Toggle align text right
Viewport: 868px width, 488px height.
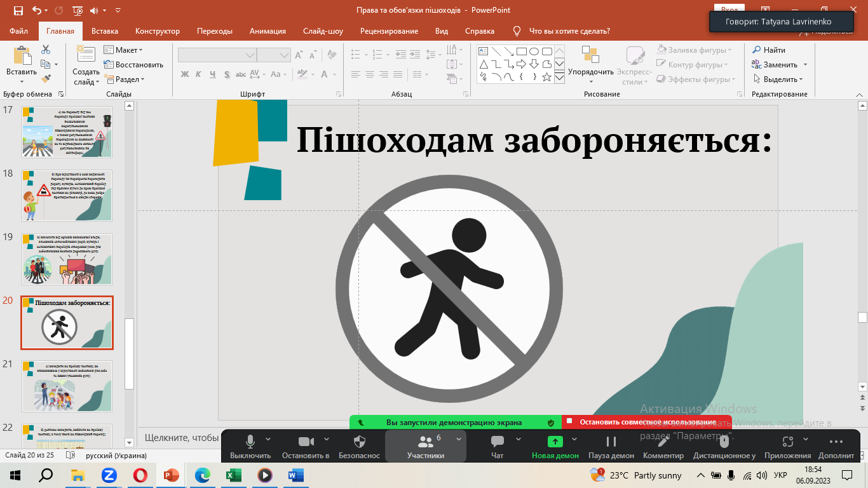384,74
